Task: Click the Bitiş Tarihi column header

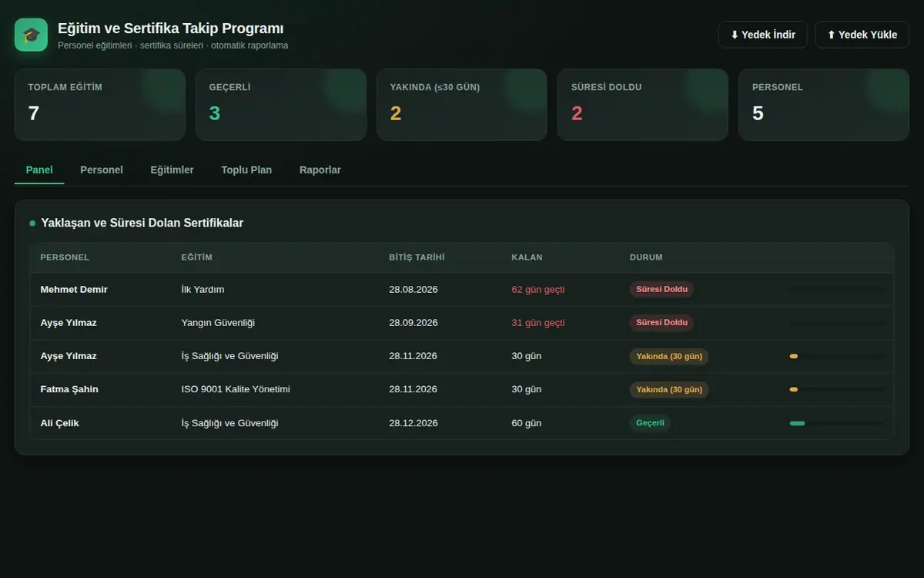Action: click(417, 257)
